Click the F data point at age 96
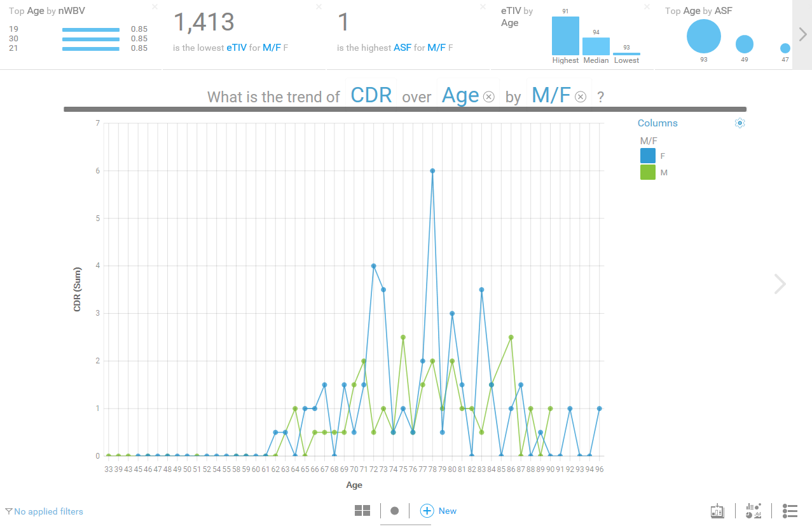The image size is (812, 526). pyautogui.click(x=599, y=408)
